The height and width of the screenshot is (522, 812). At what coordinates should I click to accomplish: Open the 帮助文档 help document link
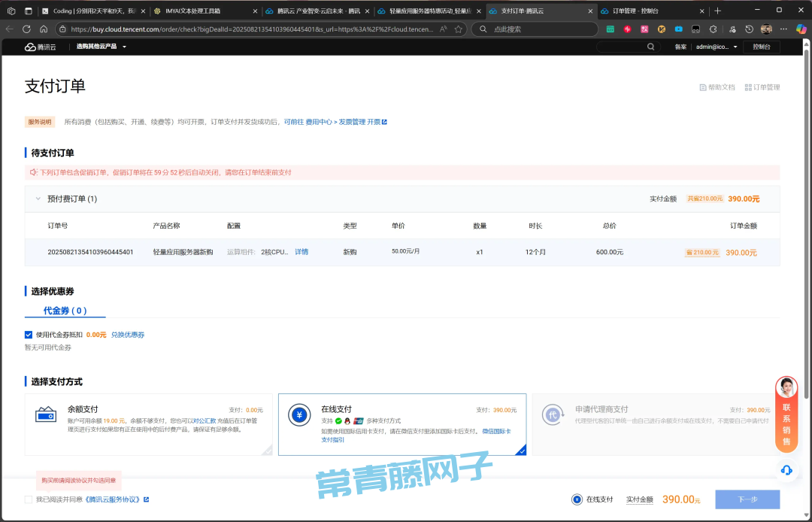click(717, 87)
